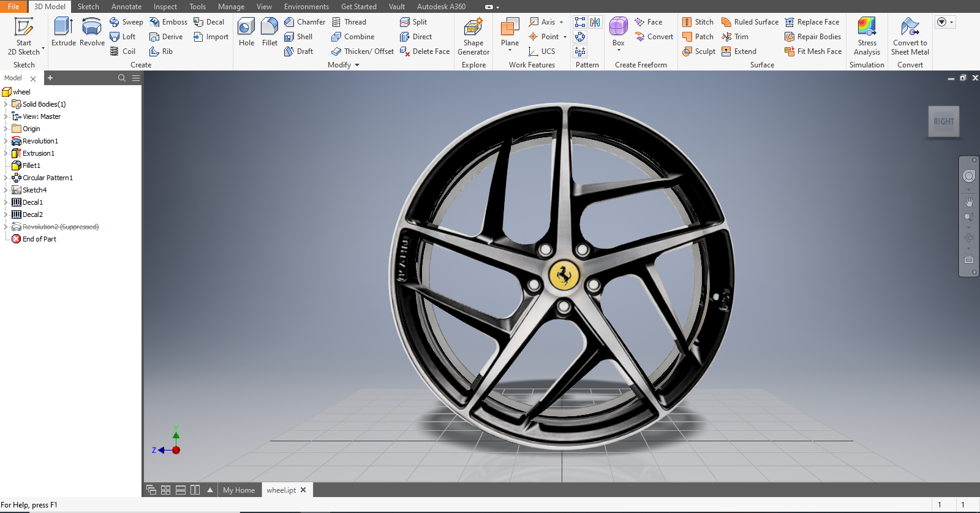Select the Decal tool
The width and height of the screenshot is (980, 513).
209,22
